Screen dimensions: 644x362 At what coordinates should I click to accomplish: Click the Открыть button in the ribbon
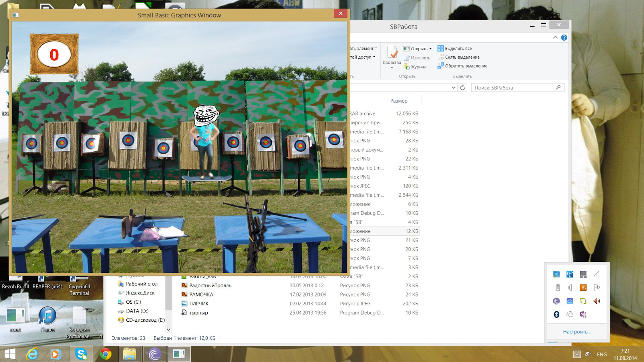[415, 49]
